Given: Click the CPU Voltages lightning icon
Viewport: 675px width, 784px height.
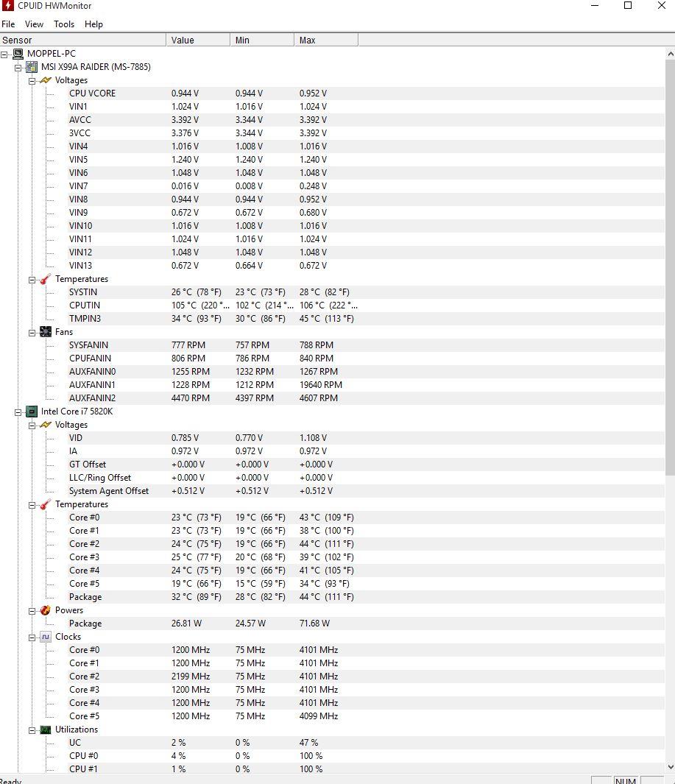Looking at the screenshot, I should [46, 425].
